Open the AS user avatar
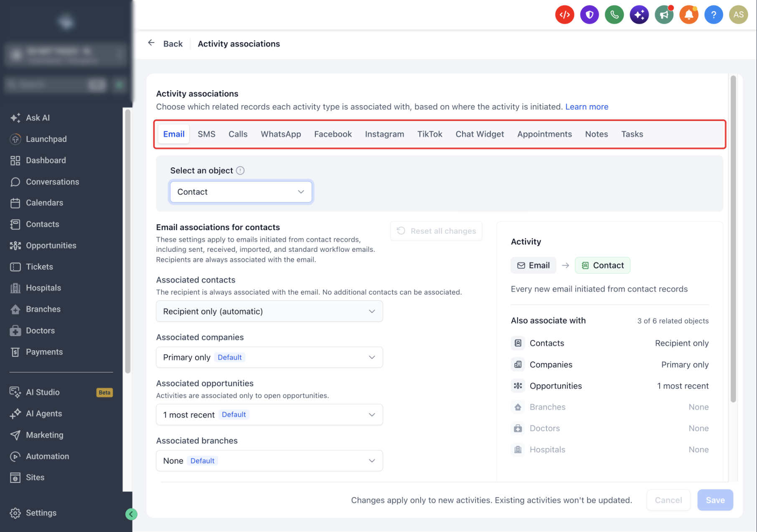 point(738,15)
